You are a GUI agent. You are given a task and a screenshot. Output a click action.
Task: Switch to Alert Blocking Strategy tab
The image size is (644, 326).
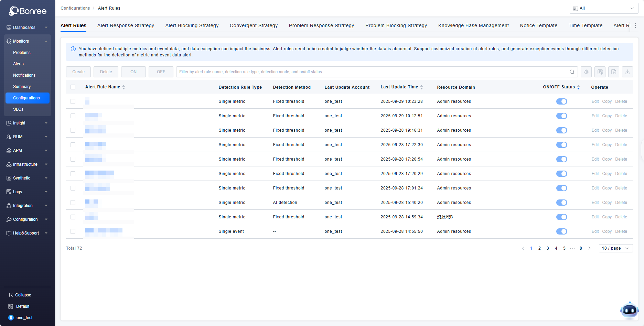pos(192,25)
